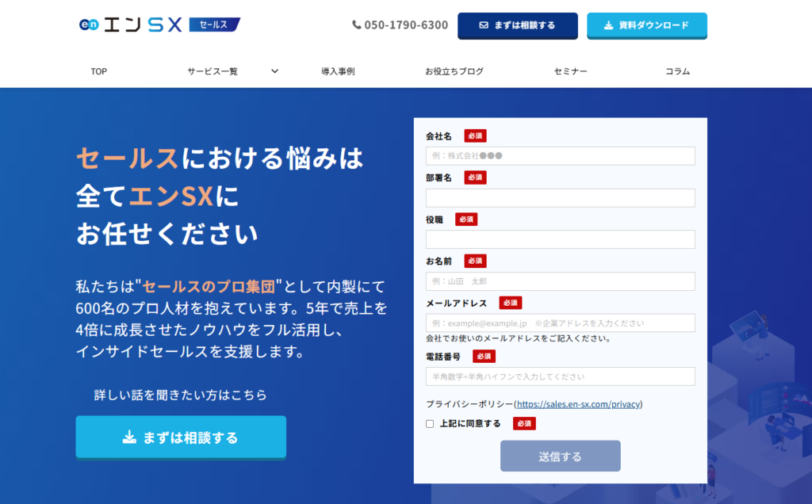
Task: Click the 送信する submit button
Action: click(560, 456)
